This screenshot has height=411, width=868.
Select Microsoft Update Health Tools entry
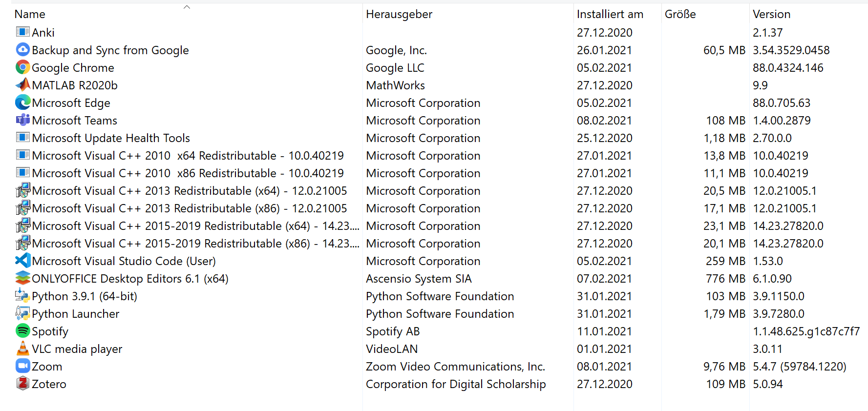tap(111, 138)
